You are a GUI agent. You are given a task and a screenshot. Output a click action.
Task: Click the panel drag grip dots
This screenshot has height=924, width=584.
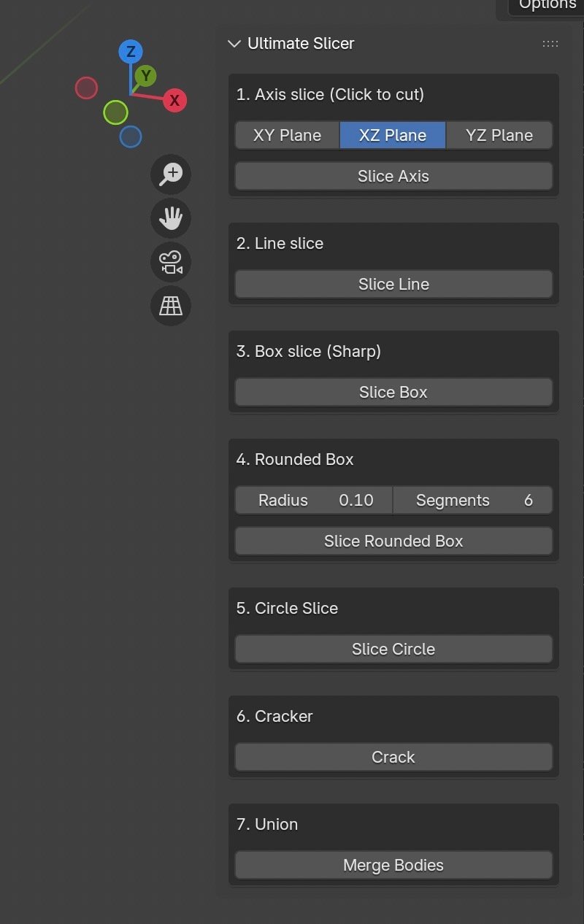click(x=550, y=44)
